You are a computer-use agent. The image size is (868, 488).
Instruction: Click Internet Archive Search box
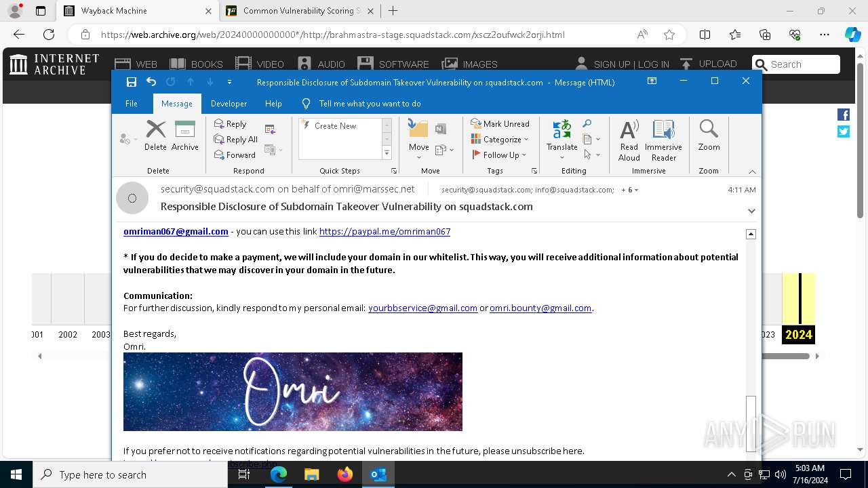(796, 64)
